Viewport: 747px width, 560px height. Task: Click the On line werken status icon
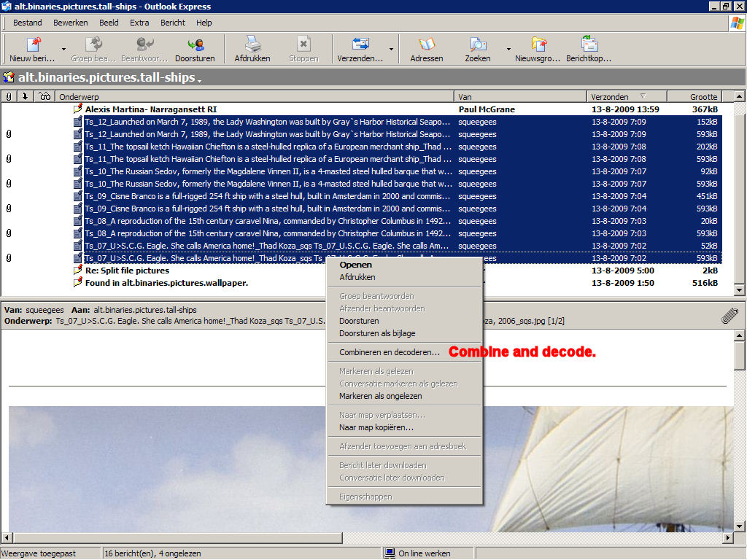[x=390, y=553]
